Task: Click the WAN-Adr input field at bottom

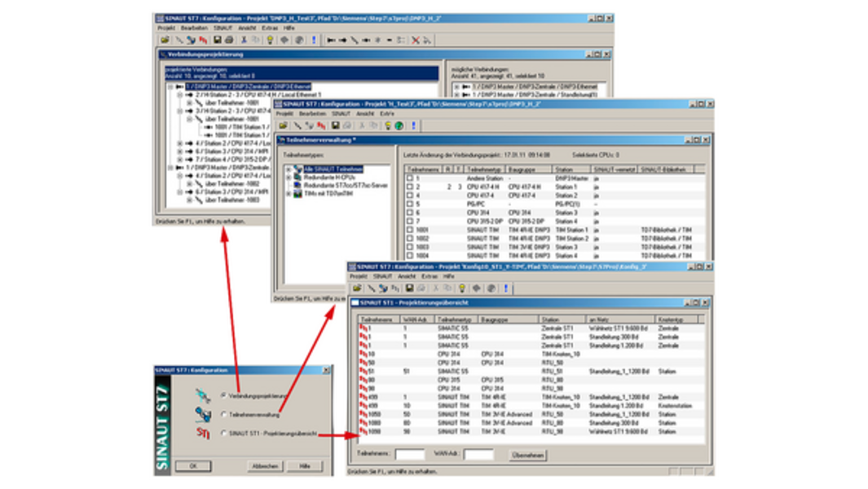Action: pyautogui.click(x=478, y=455)
